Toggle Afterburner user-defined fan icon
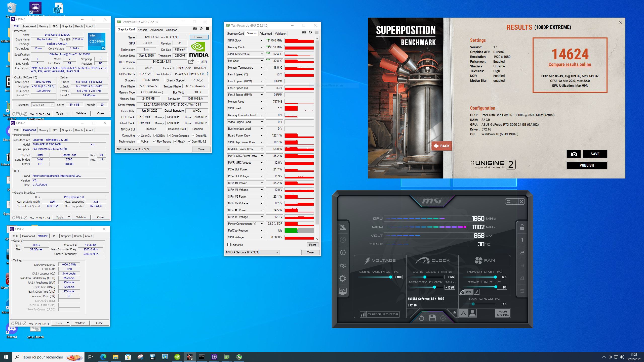The height and width of the screenshot is (362, 644). click(x=472, y=313)
